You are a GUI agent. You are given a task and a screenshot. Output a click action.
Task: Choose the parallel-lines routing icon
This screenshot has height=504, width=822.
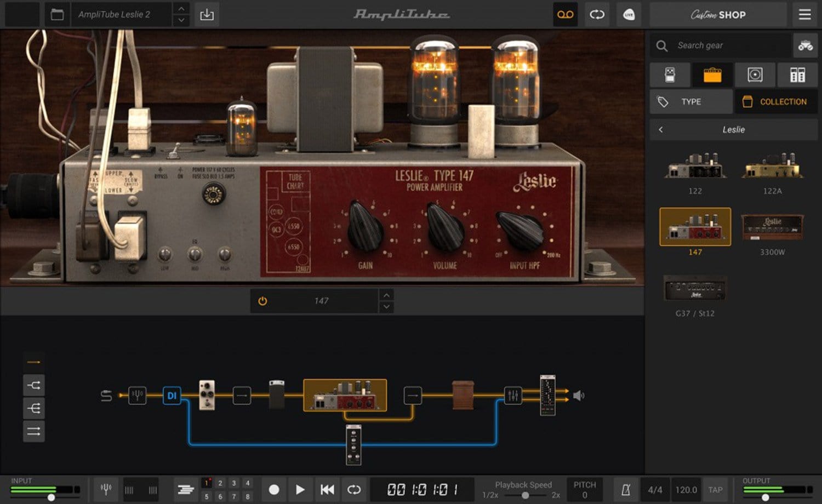click(x=33, y=431)
